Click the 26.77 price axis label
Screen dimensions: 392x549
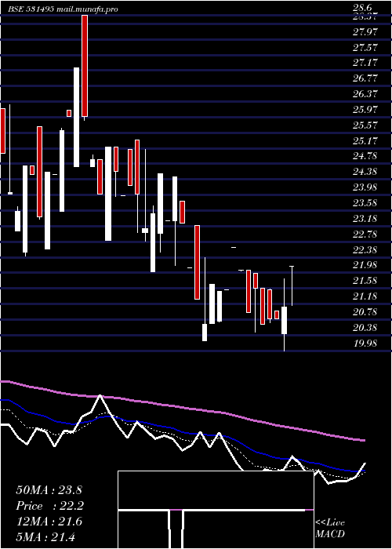point(365,78)
